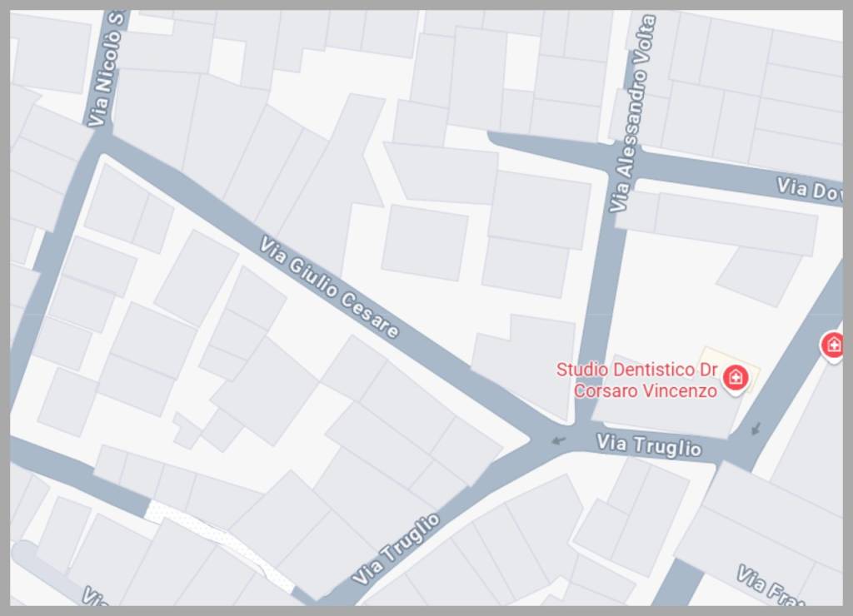Click the Via Alessandro Volta street label

pos(632,113)
